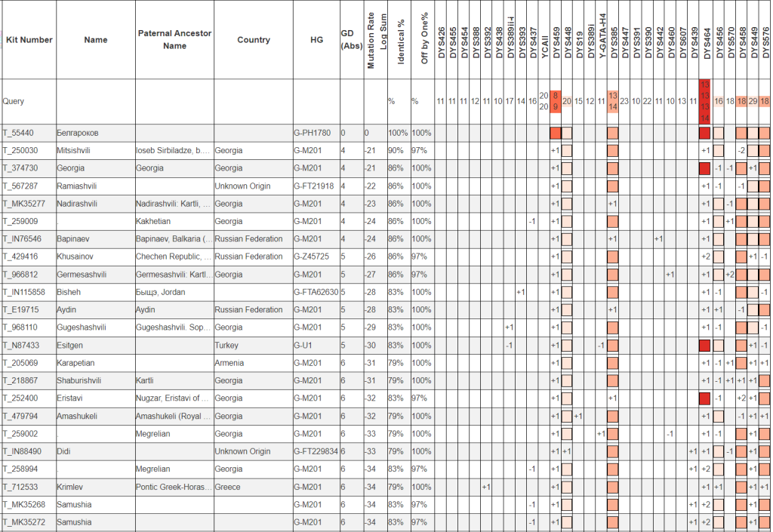Screen dimensions: 773x532
Task: Click the Kit Number column header
Action: click(29, 40)
